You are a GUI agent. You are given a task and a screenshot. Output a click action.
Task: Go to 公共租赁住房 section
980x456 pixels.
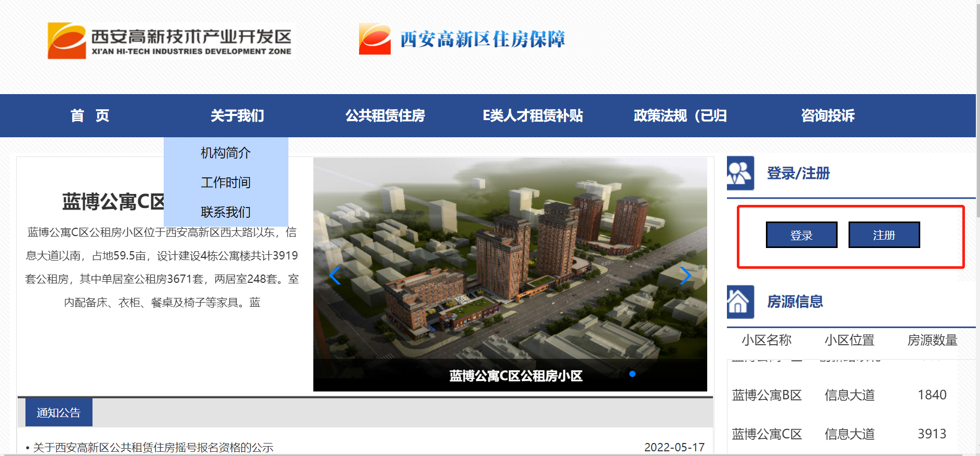tap(385, 115)
